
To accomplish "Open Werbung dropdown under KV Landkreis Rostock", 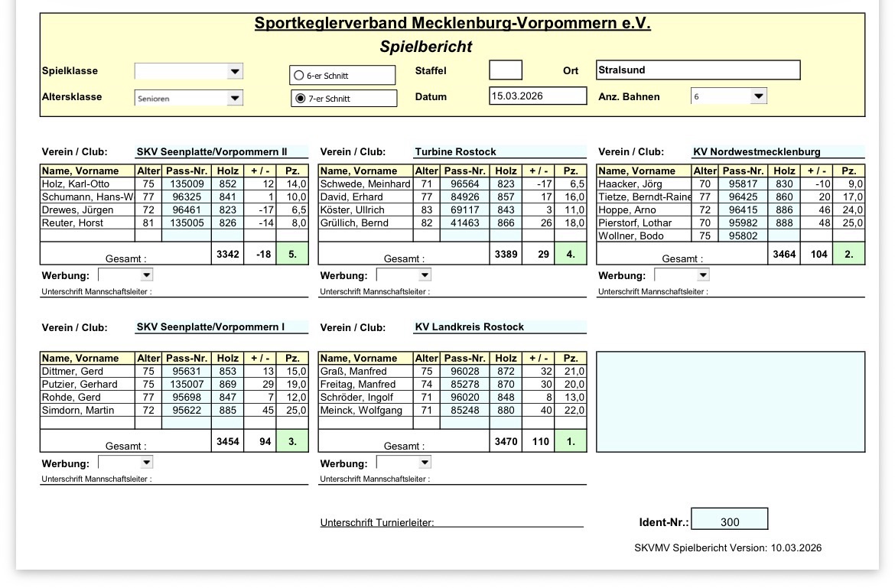I will (x=425, y=462).
